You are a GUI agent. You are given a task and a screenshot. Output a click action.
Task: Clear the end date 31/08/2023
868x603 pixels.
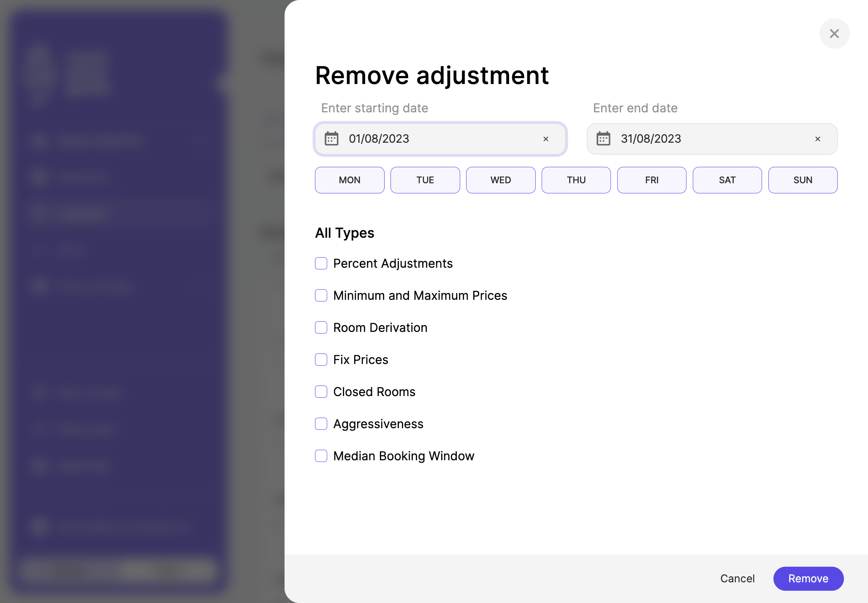point(818,139)
